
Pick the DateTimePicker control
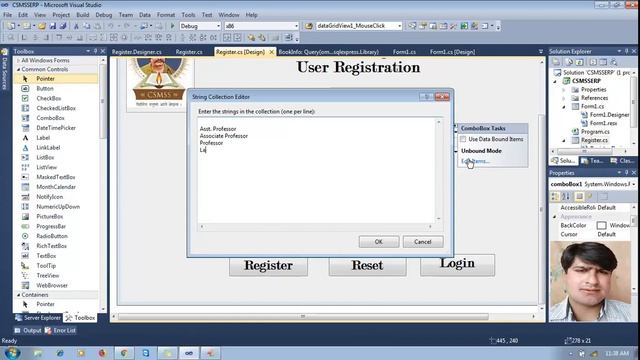(x=56, y=128)
